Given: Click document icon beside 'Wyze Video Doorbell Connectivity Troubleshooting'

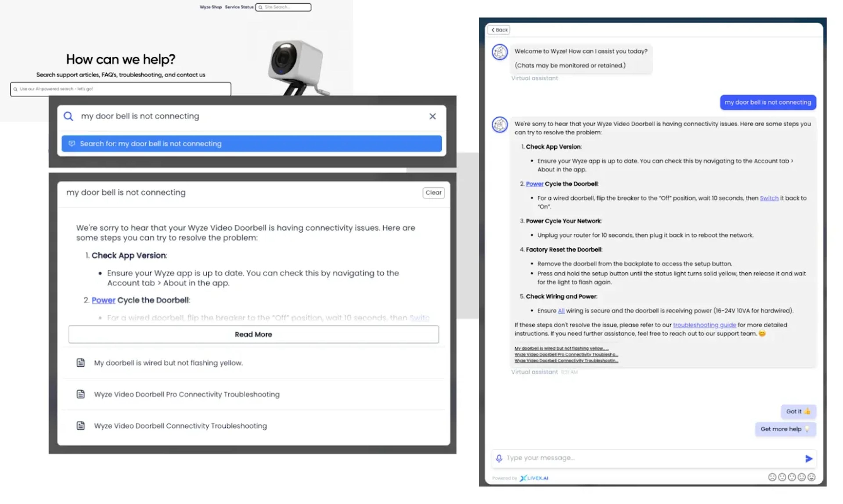Looking at the screenshot, I should (81, 425).
